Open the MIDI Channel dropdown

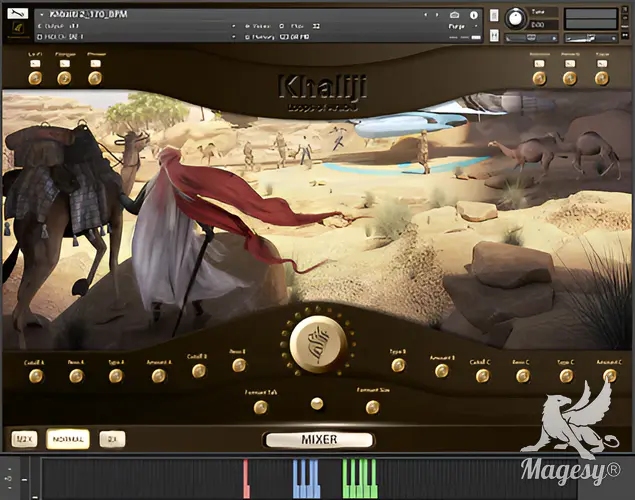(234, 37)
